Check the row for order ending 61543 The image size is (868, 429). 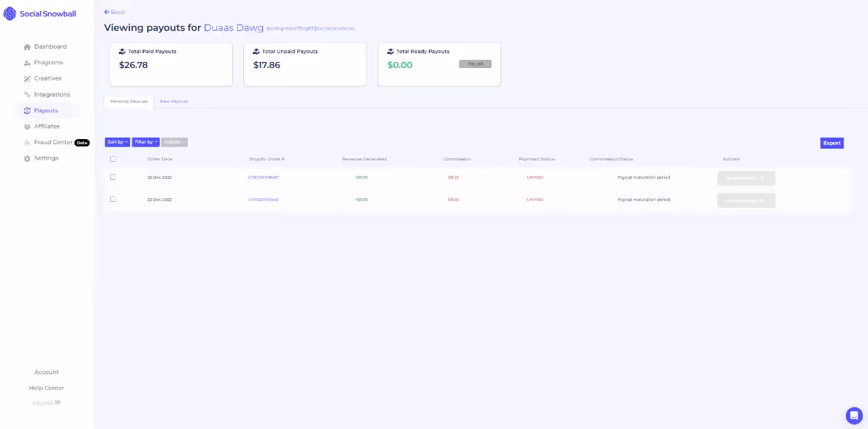[x=113, y=199]
